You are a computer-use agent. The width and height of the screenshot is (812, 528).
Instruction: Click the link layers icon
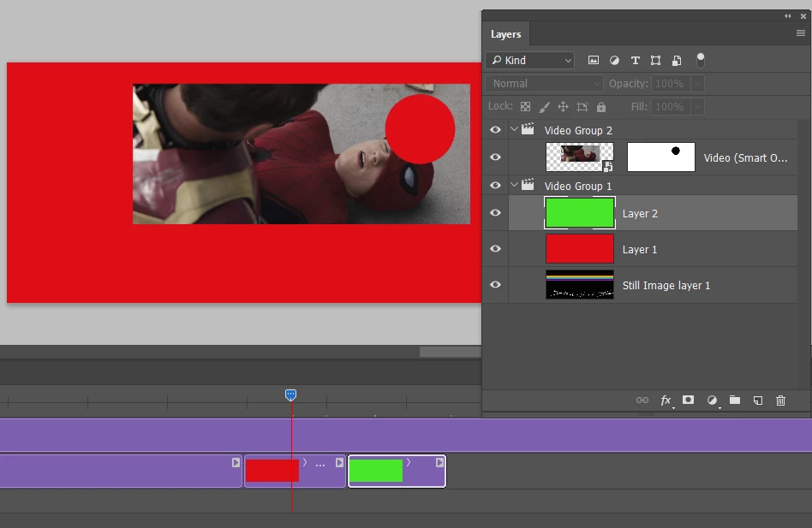[642, 400]
